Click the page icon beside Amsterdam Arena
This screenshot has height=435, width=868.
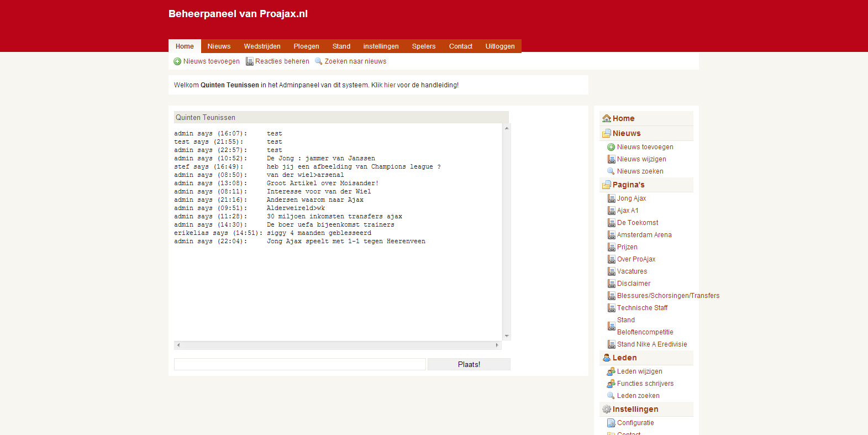611,235
